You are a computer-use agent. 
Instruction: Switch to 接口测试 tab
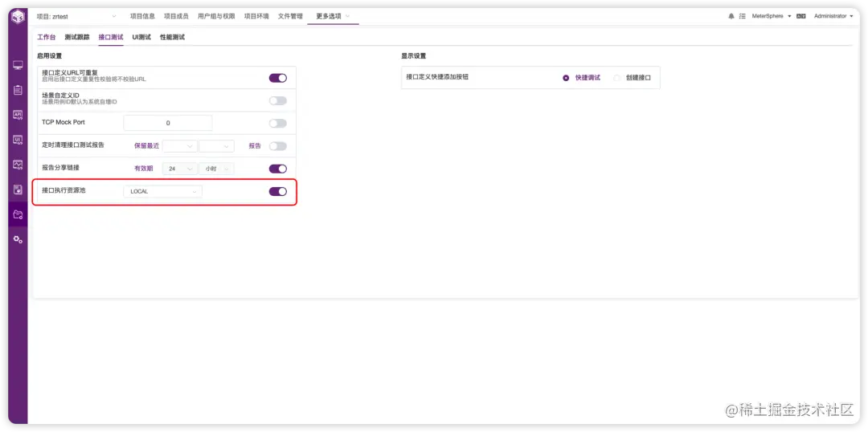111,37
